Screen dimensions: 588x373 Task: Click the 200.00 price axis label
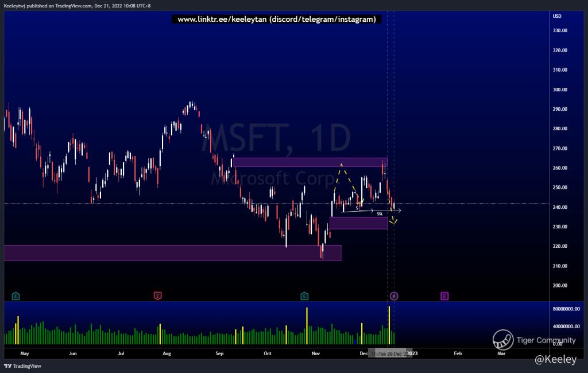560,286
